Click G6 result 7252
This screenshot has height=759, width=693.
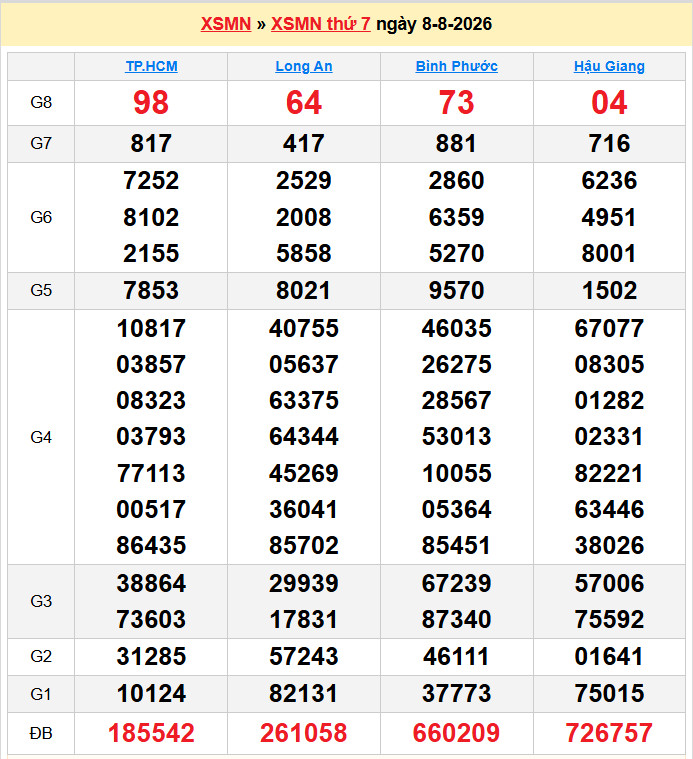(151, 181)
